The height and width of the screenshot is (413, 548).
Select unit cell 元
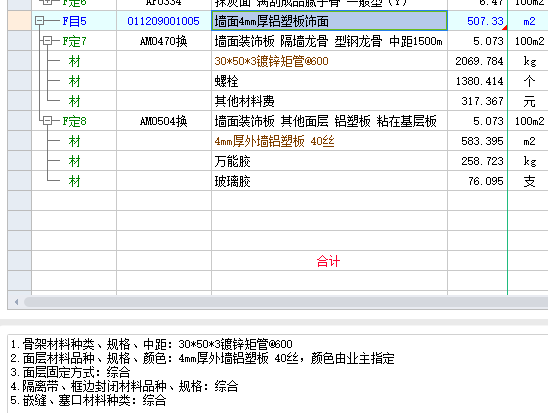529,101
